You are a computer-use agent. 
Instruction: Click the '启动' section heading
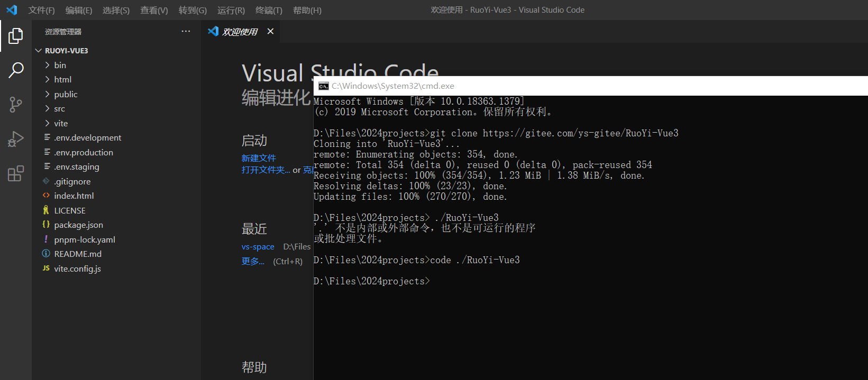pyautogui.click(x=254, y=141)
